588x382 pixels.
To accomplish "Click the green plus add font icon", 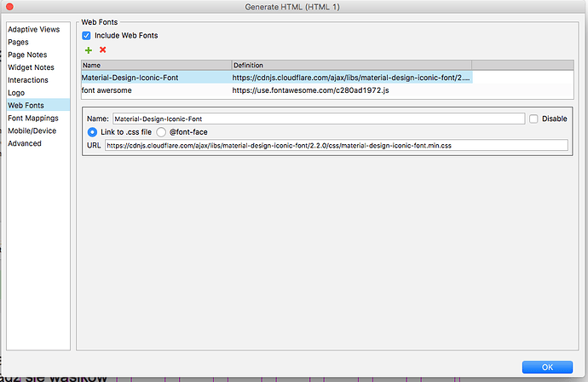I will pos(88,50).
